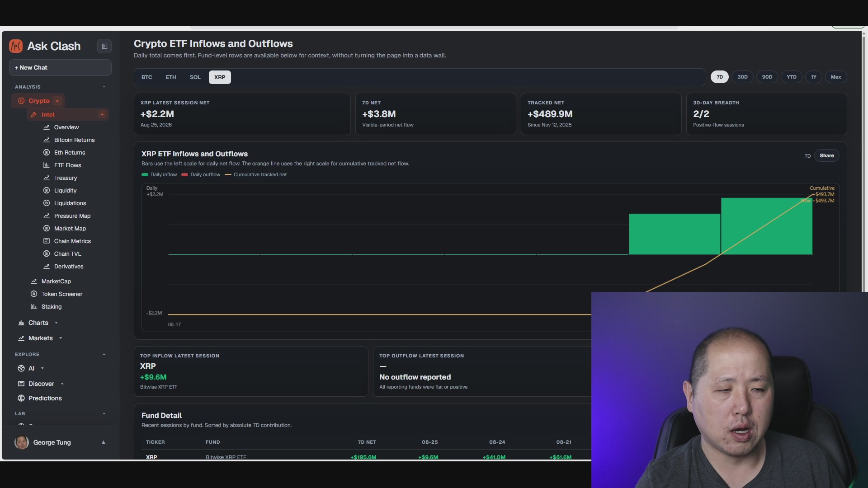Switch to the ETH tab
The image size is (868, 488).
coord(171,77)
